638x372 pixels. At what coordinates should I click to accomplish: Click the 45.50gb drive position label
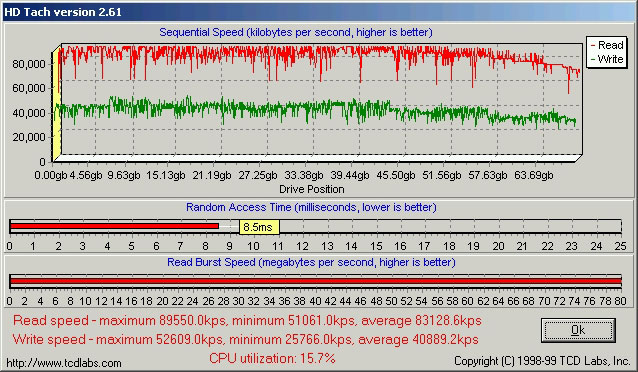click(x=395, y=175)
